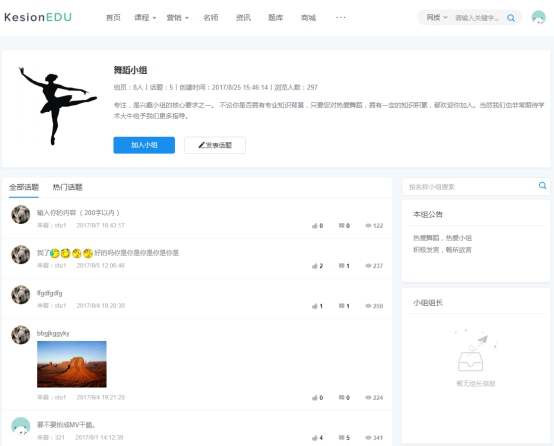Open the more menu (···) in navigation
The image size is (554, 446).
pyautogui.click(x=341, y=17)
